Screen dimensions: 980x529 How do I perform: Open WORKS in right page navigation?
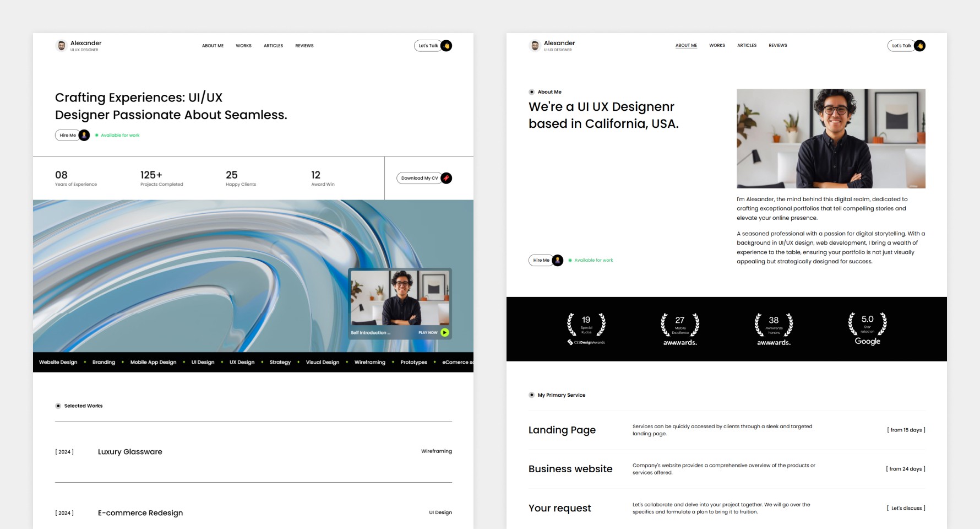[717, 45]
